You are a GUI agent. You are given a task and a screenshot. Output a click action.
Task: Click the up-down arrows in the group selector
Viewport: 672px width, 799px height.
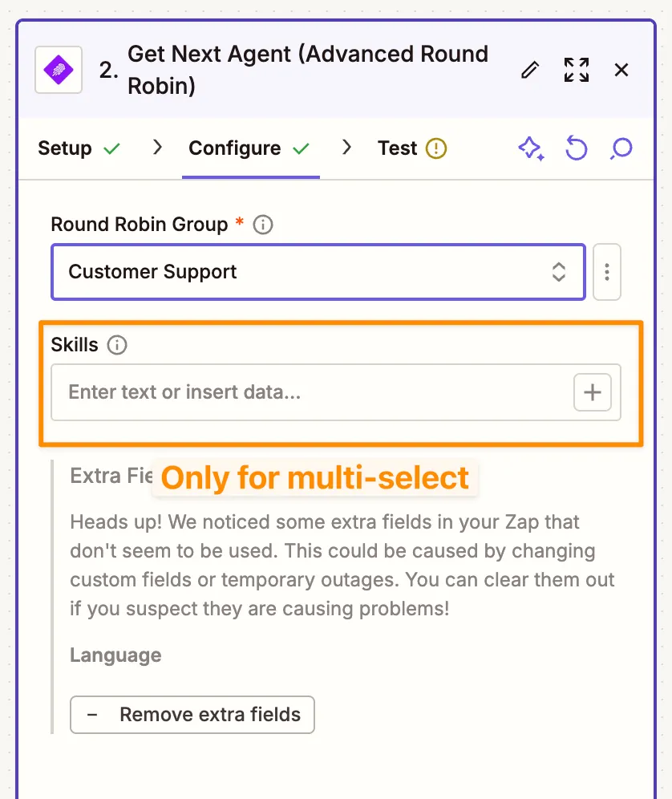pyautogui.click(x=559, y=272)
